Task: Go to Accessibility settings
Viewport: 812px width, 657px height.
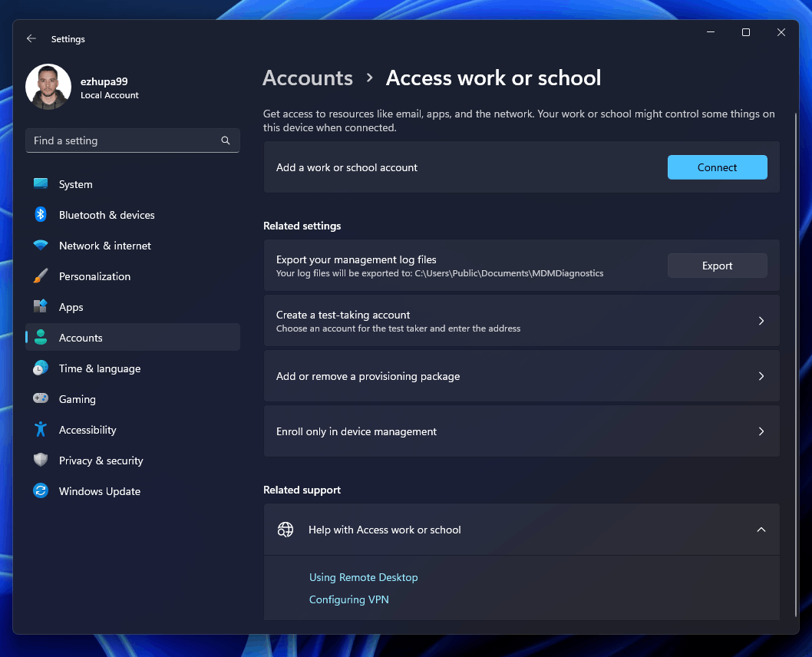Action: pyautogui.click(x=133, y=430)
